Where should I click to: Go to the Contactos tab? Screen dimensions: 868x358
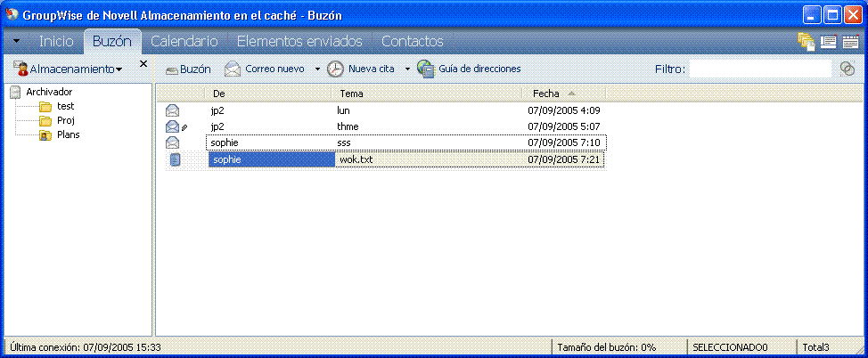click(413, 42)
